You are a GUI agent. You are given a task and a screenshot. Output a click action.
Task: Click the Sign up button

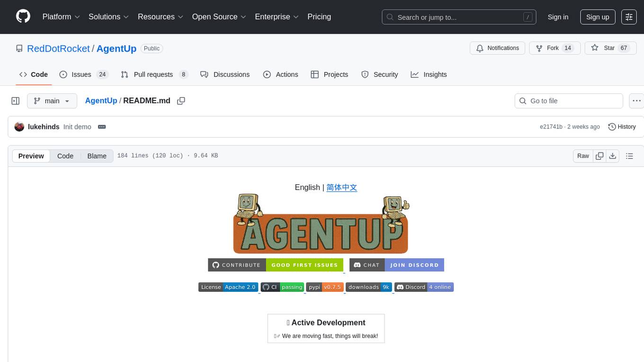coord(598,17)
